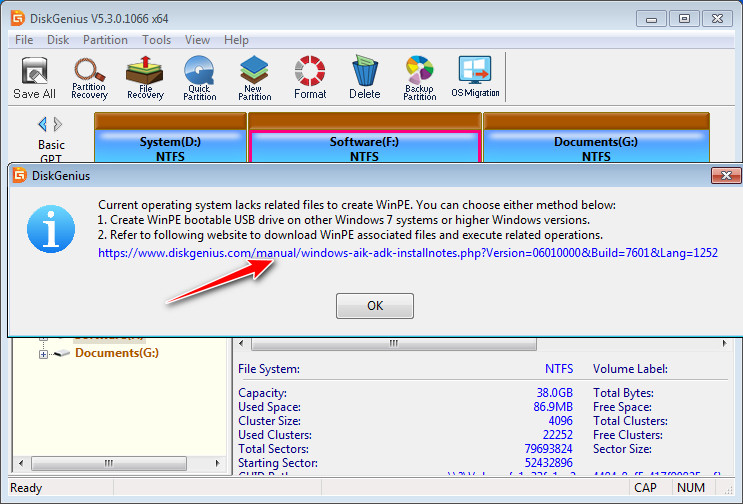
Task: Click the Total Clusters label
Action: pyautogui.click(x=630, y=421)
